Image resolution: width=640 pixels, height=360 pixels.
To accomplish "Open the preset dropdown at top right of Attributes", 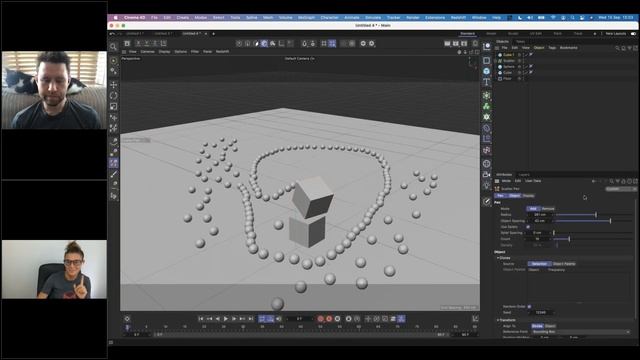I will tap(621, 189).
